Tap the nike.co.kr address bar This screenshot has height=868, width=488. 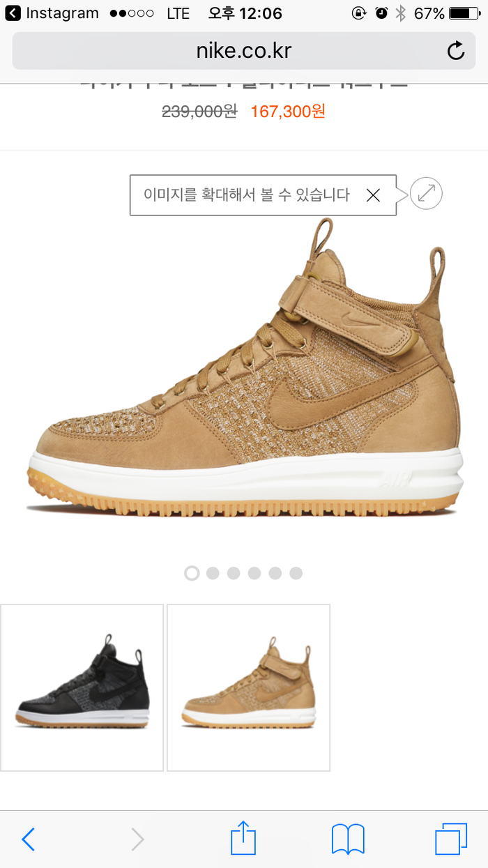[x=244, y=51]
